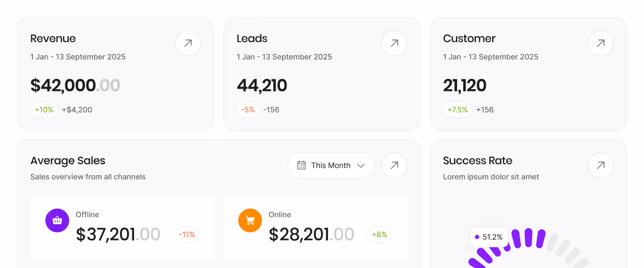Screen dimensions: 644x268
Task: Open the Success Rate arrow icon
Action: 600,165
